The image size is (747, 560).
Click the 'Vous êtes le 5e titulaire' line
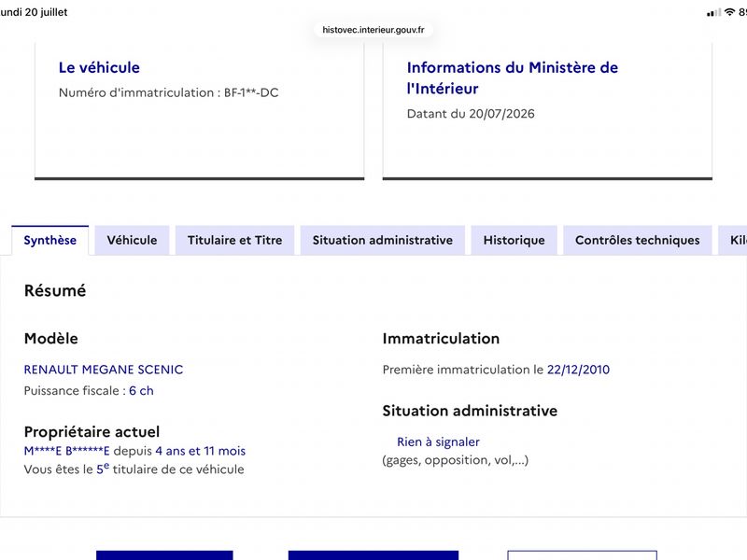[x=134, y=469]
